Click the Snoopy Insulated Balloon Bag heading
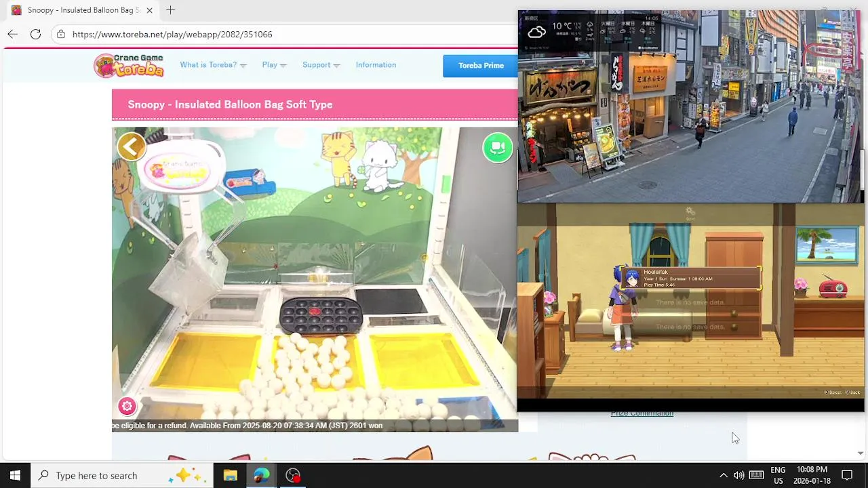The width and height of the screenshot is (868, 488). (230, 104)
